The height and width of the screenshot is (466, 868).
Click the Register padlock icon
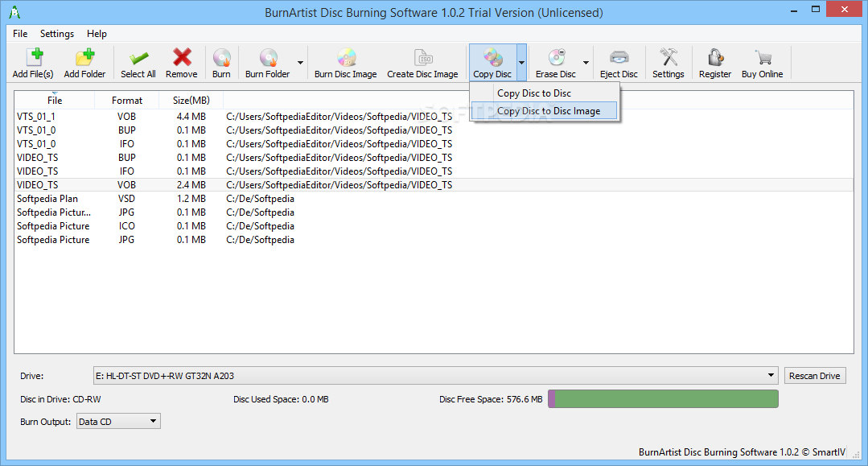715,57
